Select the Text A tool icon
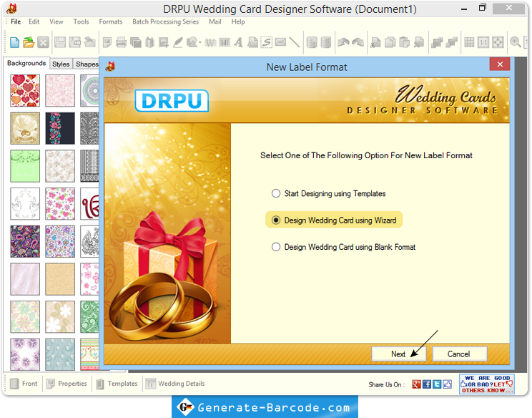The image size is (532, 418). pos(239,42)
